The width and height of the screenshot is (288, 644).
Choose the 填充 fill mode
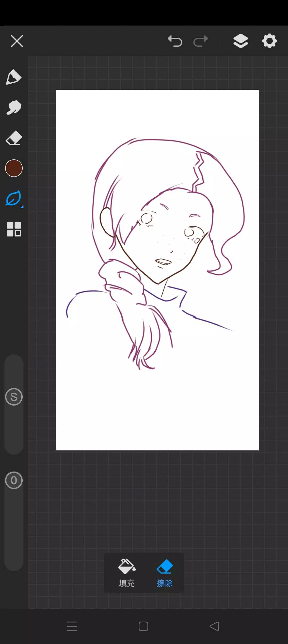127,573
